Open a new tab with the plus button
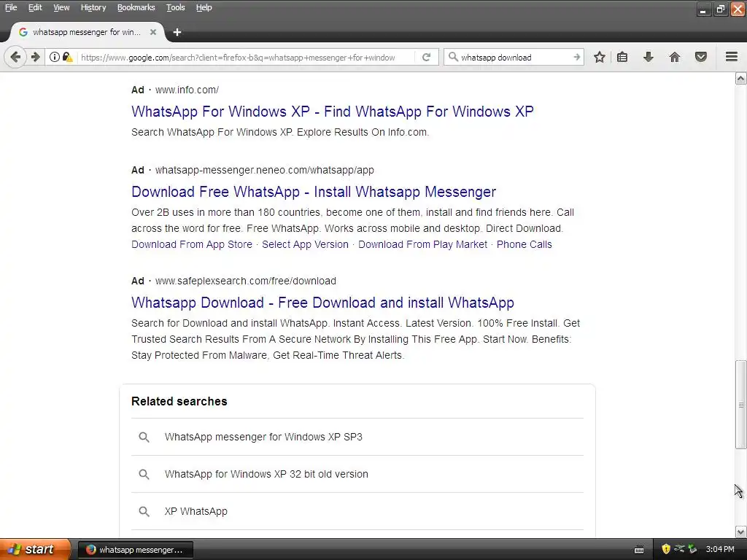The image size is (747, 560). pyautogui.click(x=177, y=32)
